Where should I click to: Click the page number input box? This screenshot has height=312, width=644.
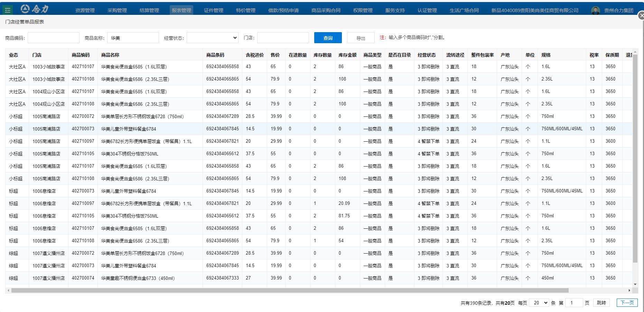coord(574,303)
